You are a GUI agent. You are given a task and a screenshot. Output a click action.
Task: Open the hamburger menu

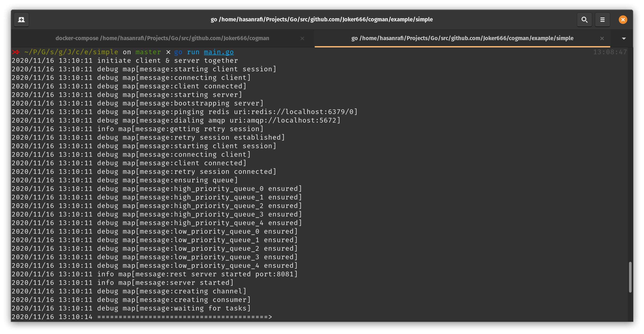click(602, 19)
